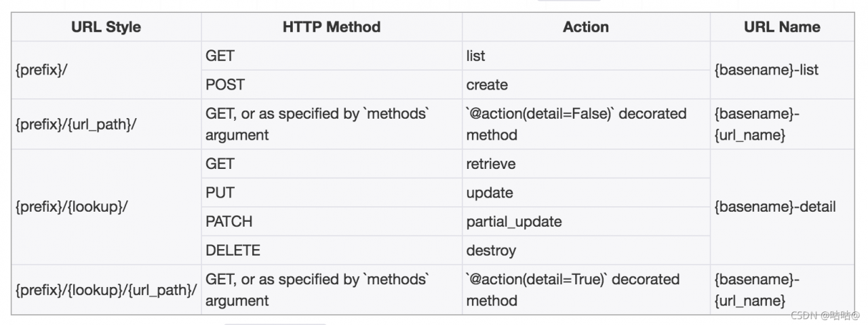Select the {prefix}/ URL style cell
Viewport: 868px width, 325px height.
[106, 70]
